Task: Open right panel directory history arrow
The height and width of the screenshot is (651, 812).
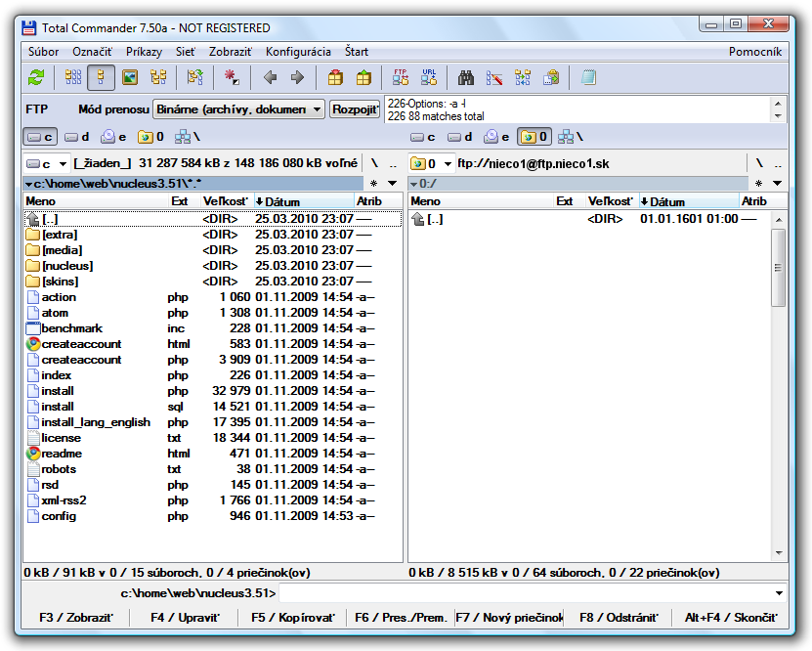Action: pos(777,184)
